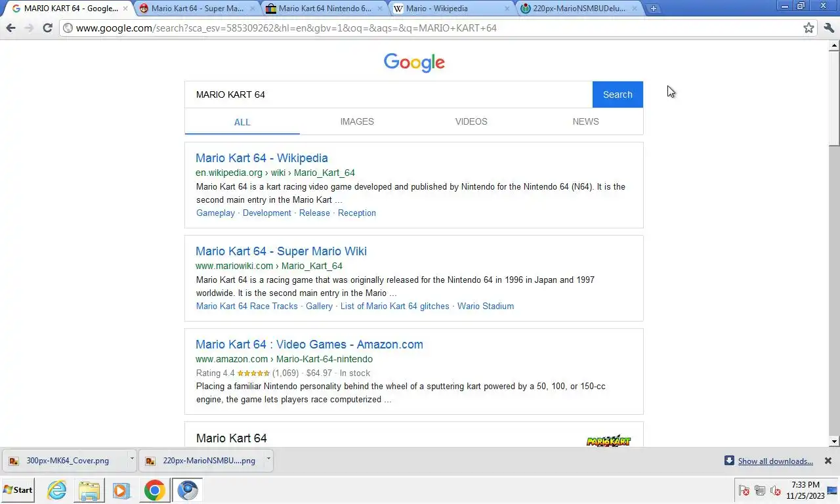This screenshot has width=840, height=504.
Task: Open the Release sitelink
Action: click(314, 213)
